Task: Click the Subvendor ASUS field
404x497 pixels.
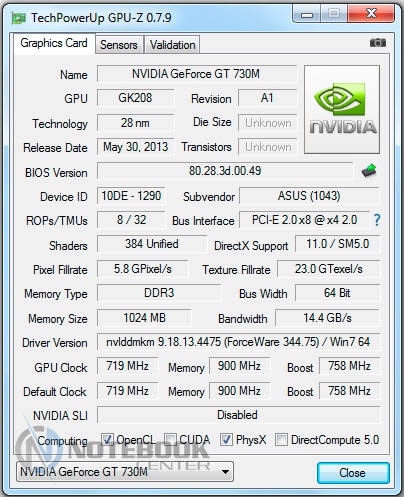Action: point(309,196)
